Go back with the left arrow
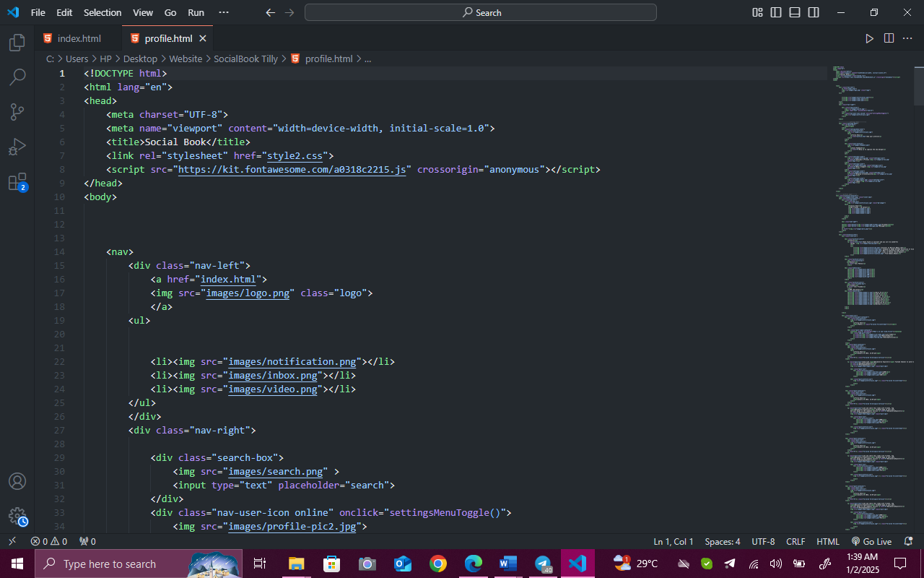924x578 pixels. click(x=270, y=12)
